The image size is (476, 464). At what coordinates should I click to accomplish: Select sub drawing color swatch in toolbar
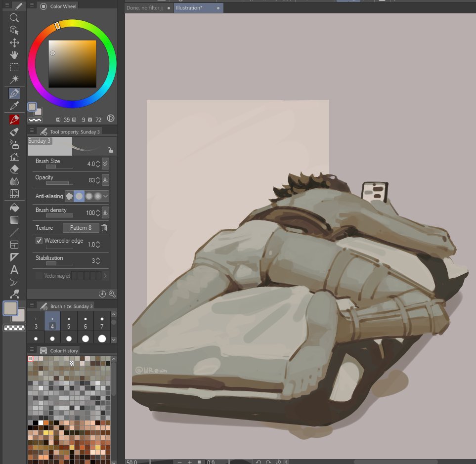20,316
